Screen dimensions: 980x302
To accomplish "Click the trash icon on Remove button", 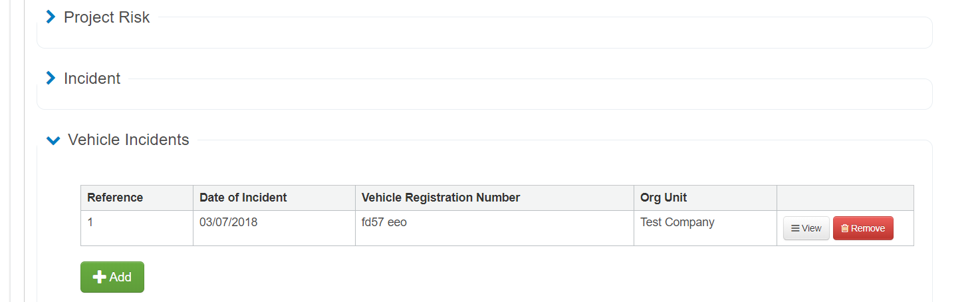I will click(x=844, y=228).
